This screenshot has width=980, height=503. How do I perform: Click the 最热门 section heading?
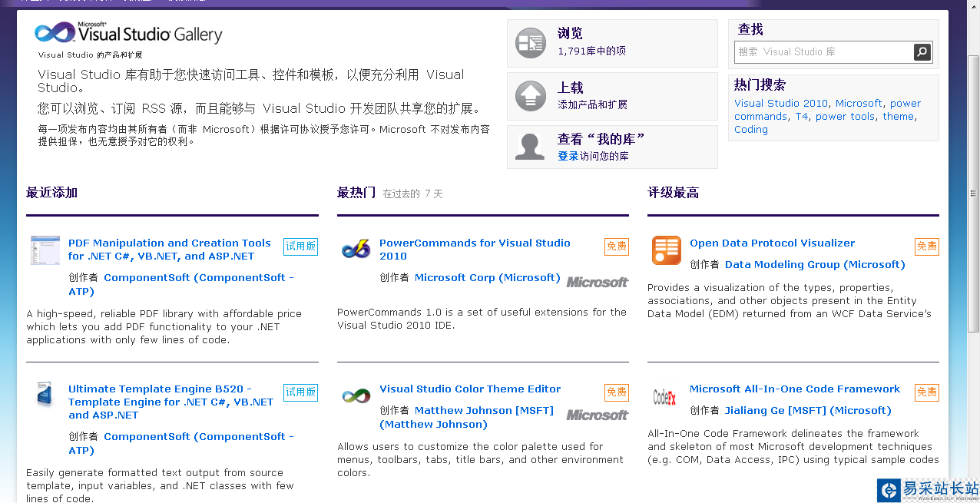coord(356,192)
